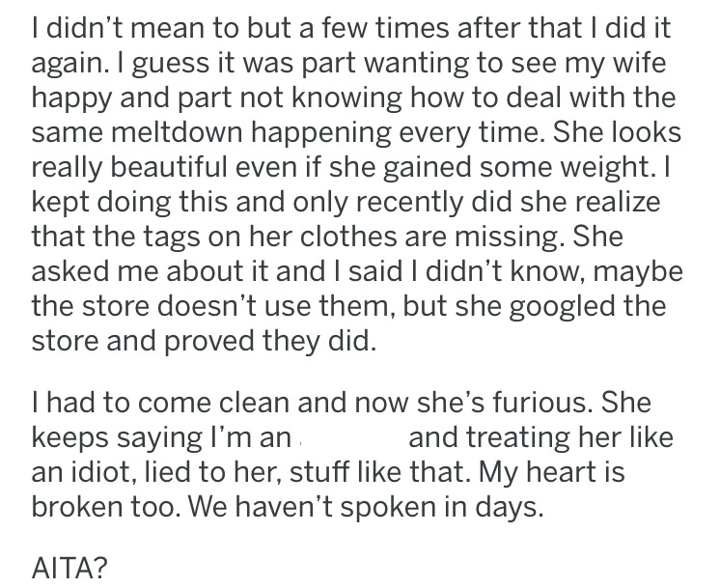Click the word 'broken'

(77, 507)
